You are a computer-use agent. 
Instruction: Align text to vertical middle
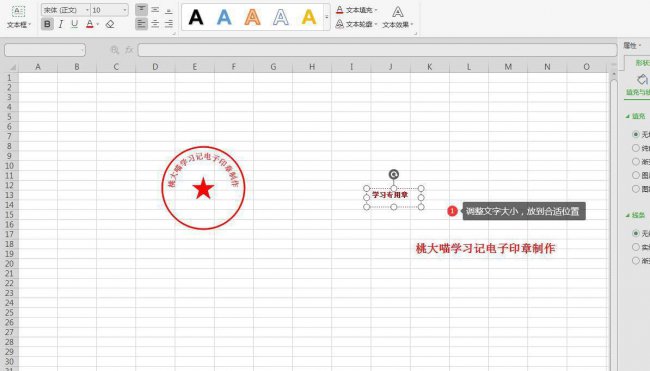pyautogui.click(x=155, y=10)
